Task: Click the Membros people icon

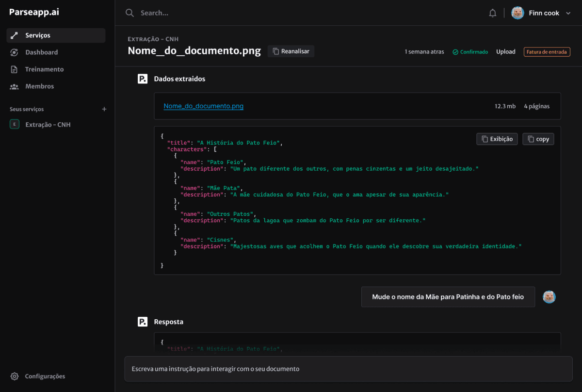Action: click(15, 86)
